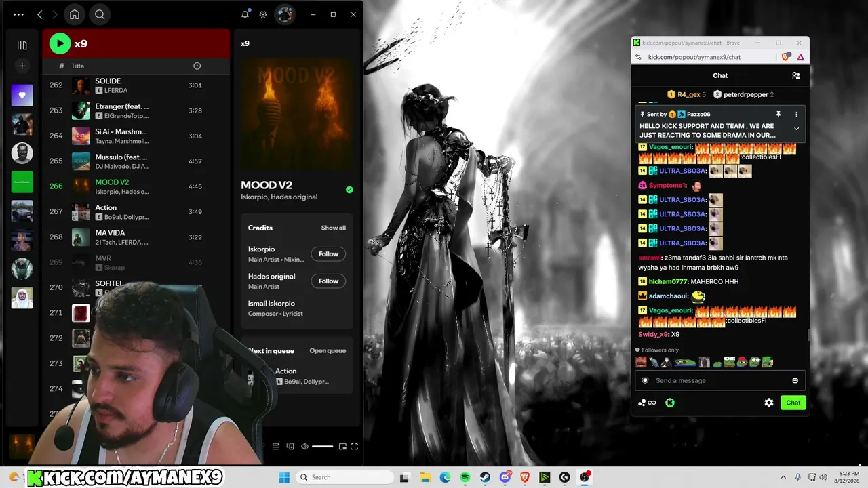Enter Spotify full screen mode
This screenshot has width=868, height=488.
pos(354,446)
